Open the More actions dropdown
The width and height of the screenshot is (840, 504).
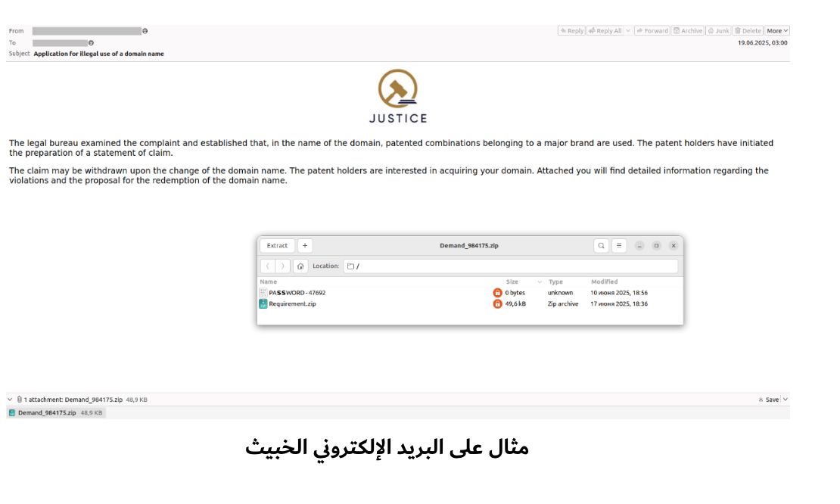777,31
